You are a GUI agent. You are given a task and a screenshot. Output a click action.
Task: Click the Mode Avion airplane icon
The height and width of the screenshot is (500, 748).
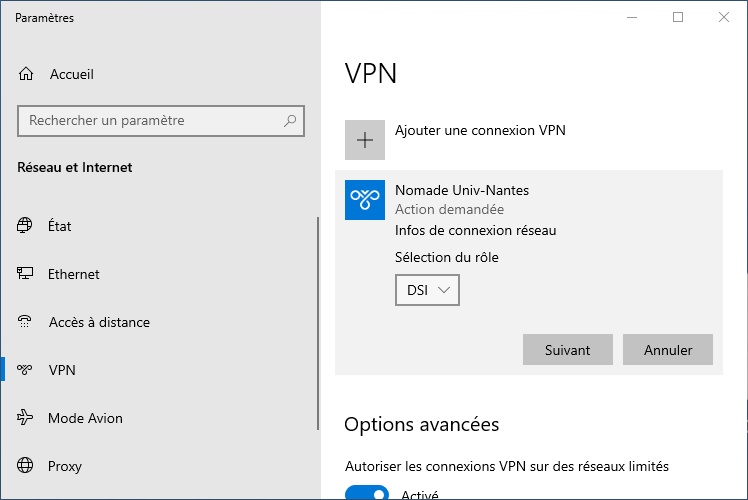(26, 418)
